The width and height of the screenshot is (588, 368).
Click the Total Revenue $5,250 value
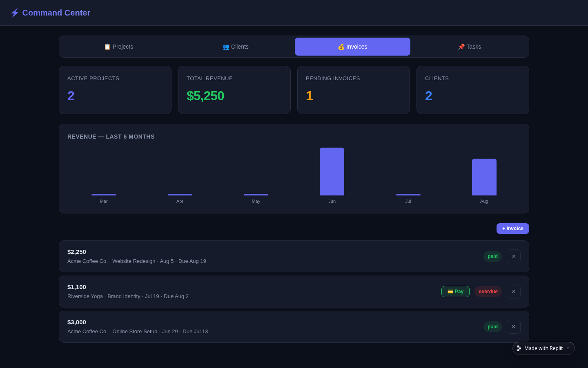click(x=205, y=96)
